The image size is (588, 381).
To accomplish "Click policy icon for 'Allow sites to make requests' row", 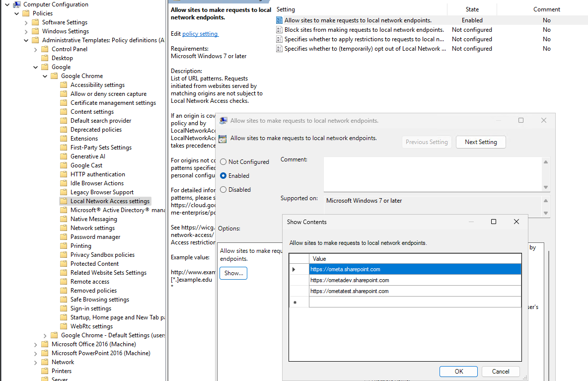I will tap(280, 20).
